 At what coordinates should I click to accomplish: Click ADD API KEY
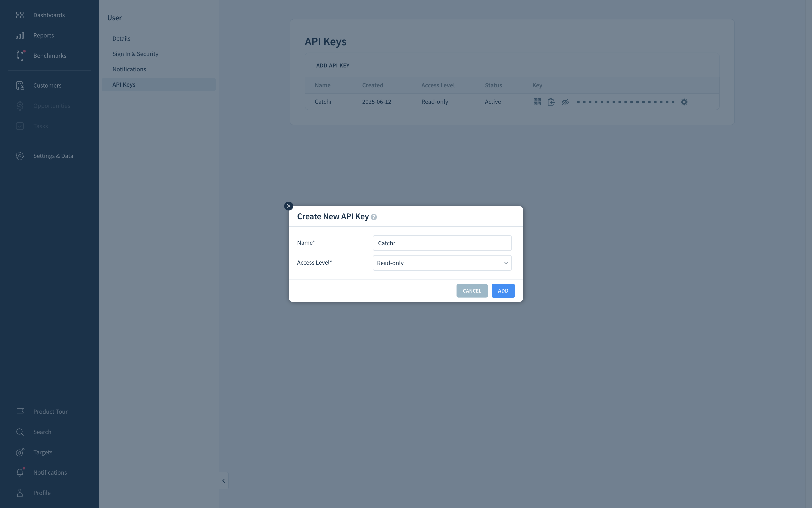[x=333, y=65]
